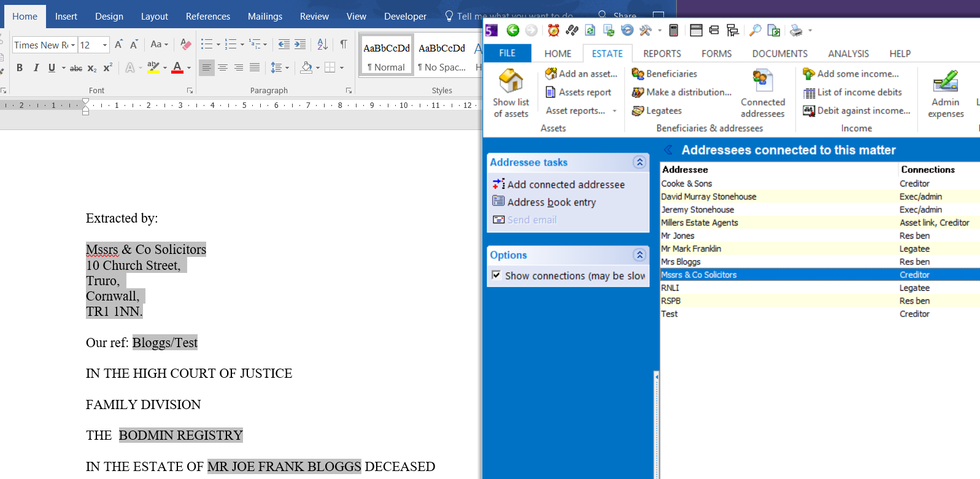Click the calculator icon in toolbar
The height and width of the screenshot is (479, 980).
tap(674, 30)
